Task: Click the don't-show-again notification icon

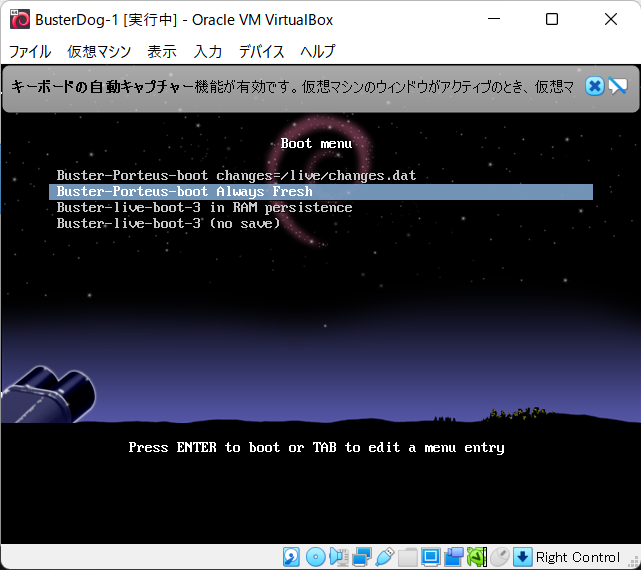Action: 618,86
